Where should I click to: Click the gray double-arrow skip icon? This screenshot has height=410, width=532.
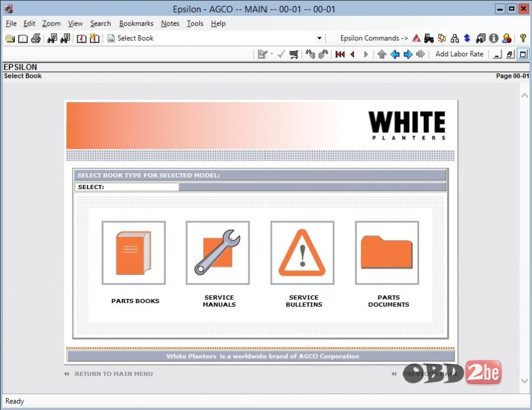click(x=420, y=54)
